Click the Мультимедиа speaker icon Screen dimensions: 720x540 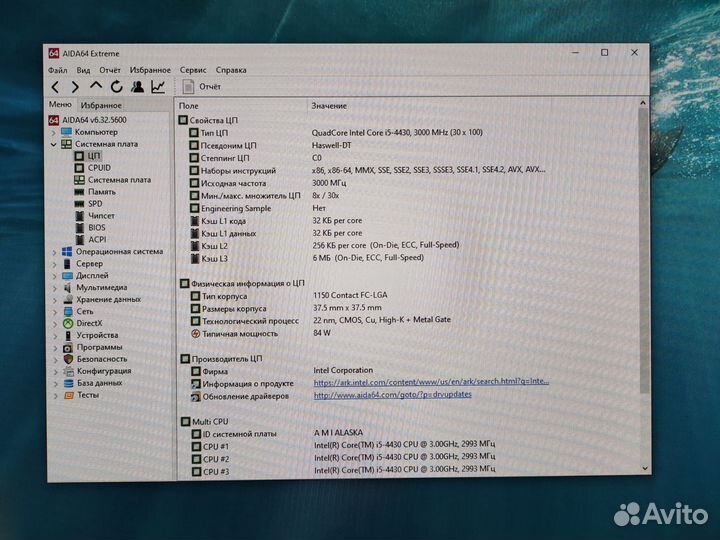tap(68, 287)
